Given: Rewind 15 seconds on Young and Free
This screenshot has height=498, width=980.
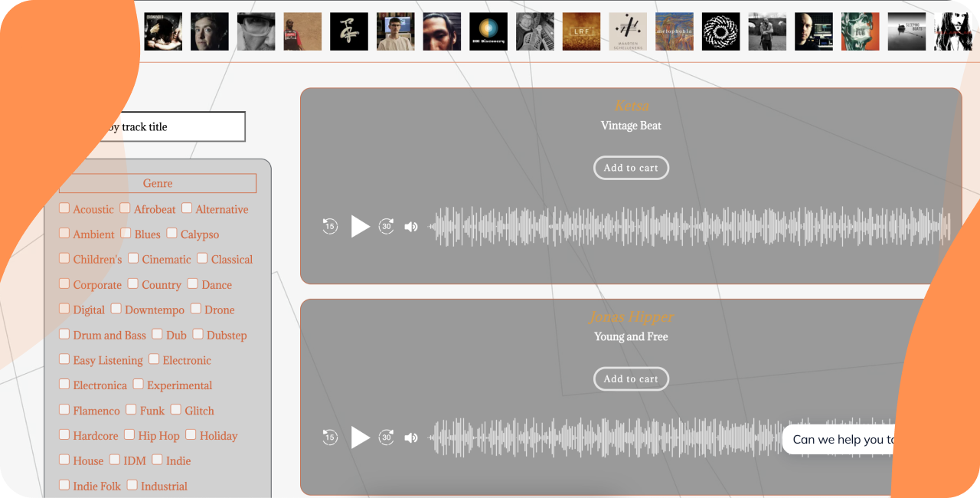Looking at the screenshot, I should [x=330, y=437].
